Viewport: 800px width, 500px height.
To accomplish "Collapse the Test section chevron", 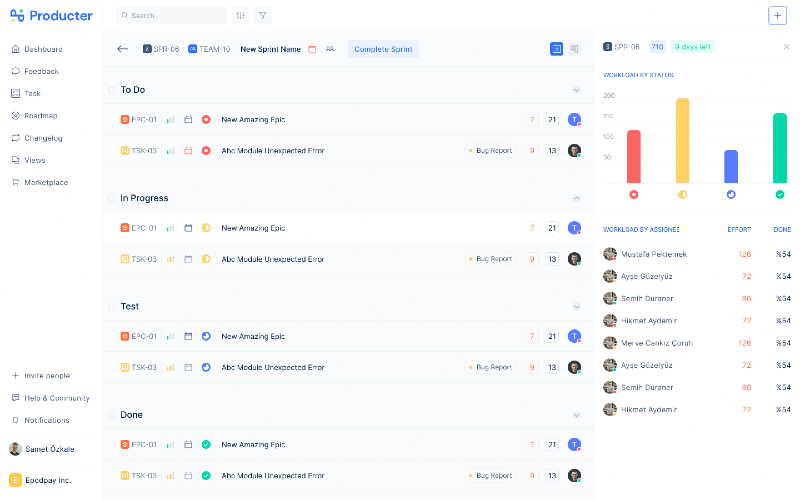I will (x=576, y=307).
